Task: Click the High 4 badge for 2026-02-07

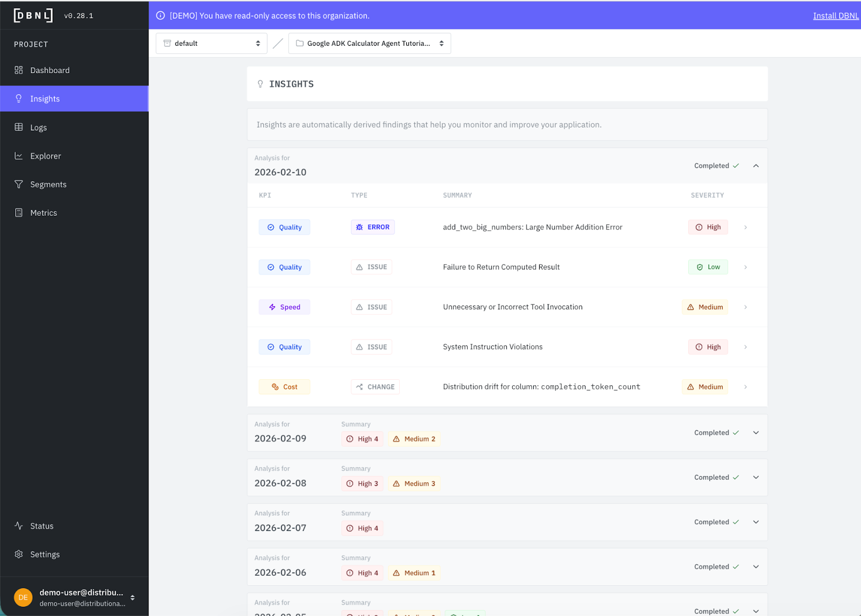Action: 362,528
